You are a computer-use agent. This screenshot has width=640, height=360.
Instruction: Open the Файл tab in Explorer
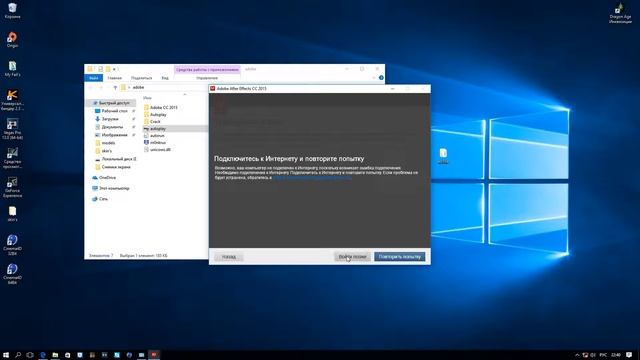(x=93, y=78)
